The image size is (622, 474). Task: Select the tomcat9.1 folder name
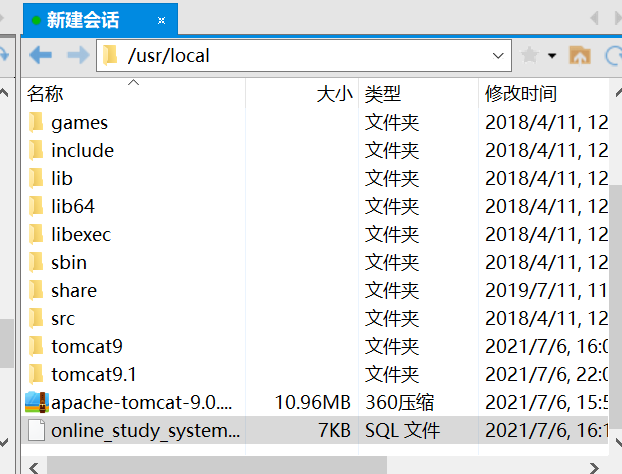click(94, 374)
